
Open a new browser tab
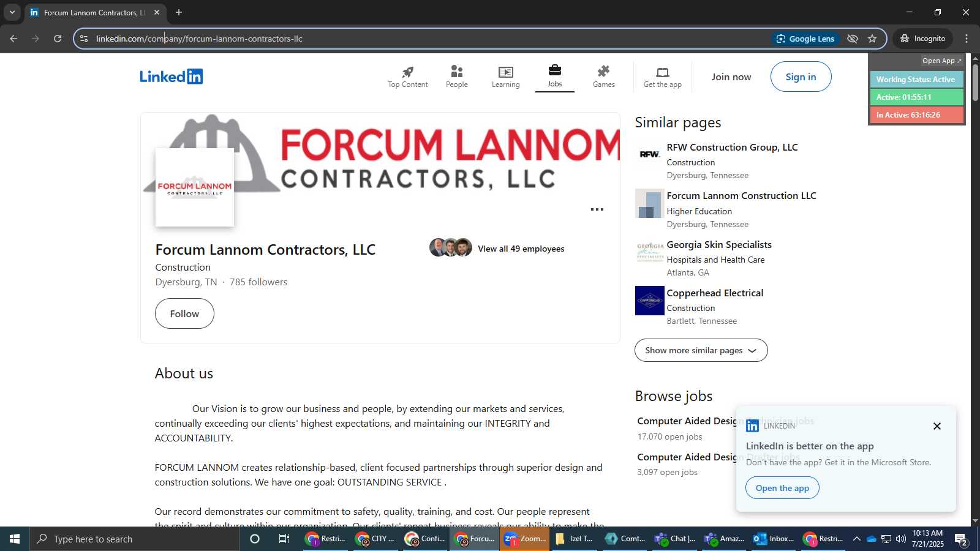tap(179, 12)
